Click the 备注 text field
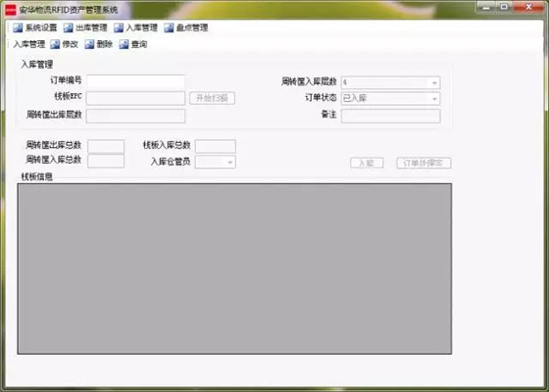This screenshot has width=549, height=392. click(x=391, y=117)
